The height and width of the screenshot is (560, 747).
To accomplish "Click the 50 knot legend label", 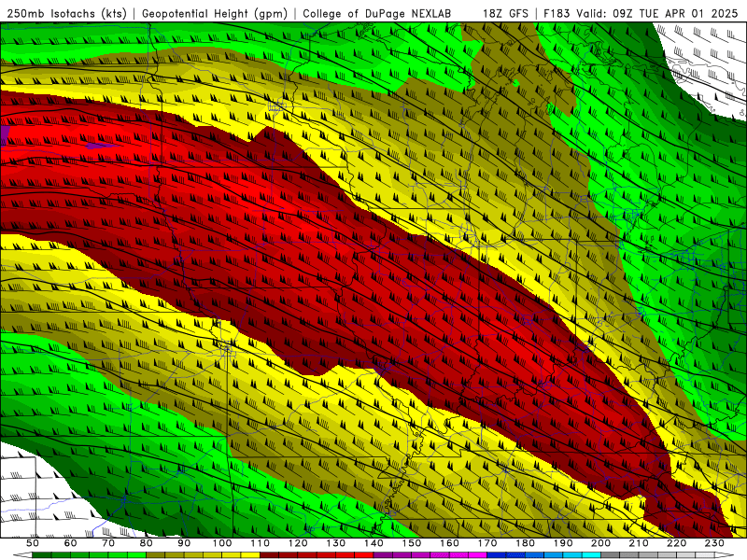I will click(x=33, y=543).
